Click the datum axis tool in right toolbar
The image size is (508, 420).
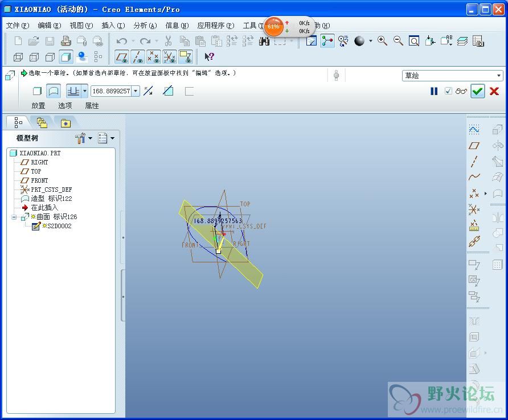point(474,161)
